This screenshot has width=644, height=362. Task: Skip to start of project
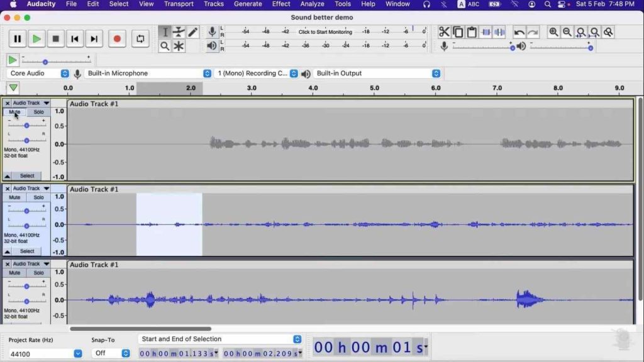coord(75,39)
